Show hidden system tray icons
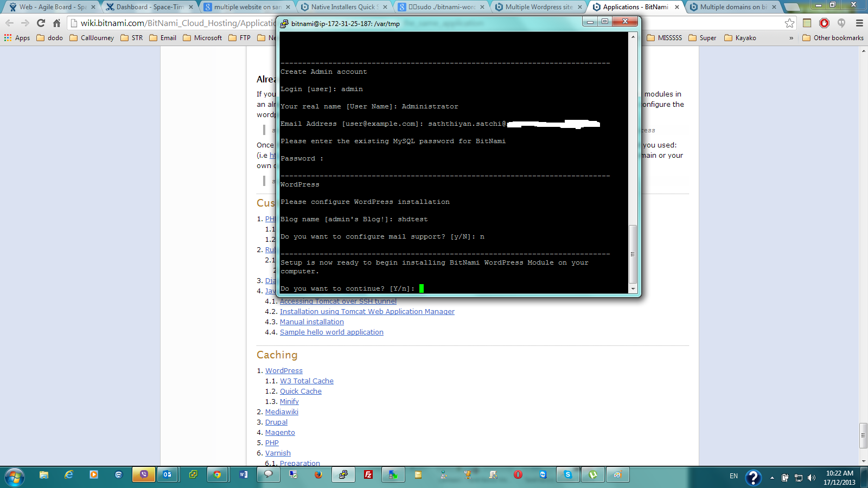Screen dimensions: 868x488 click(772, 478)
